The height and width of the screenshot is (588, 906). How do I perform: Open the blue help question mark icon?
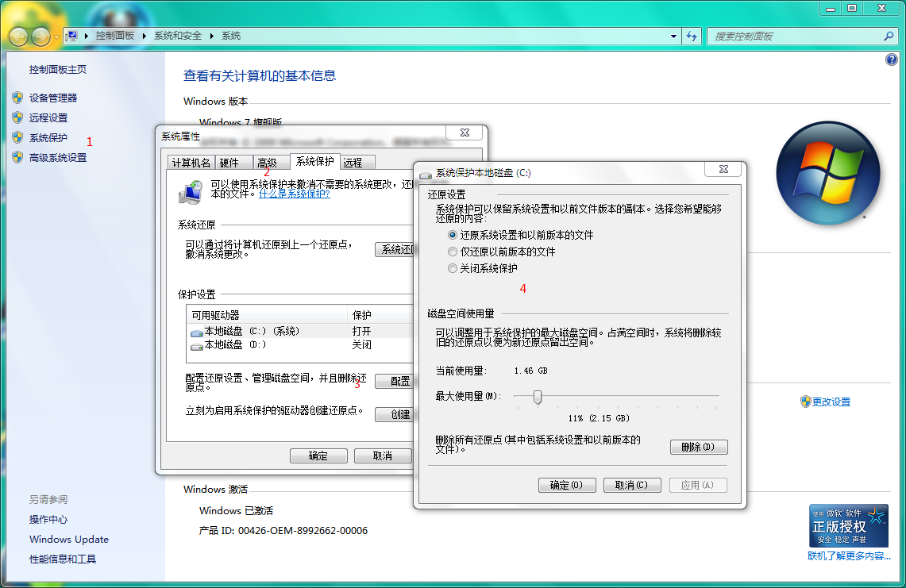point(892,60)
